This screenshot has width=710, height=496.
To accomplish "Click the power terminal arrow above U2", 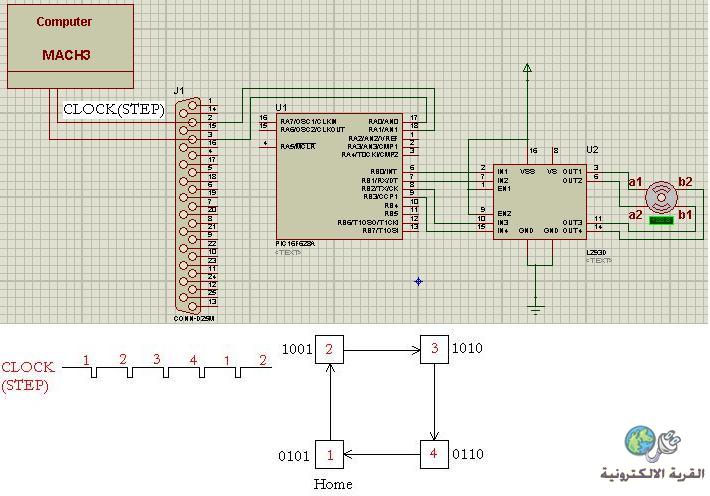I will point(527,68).
